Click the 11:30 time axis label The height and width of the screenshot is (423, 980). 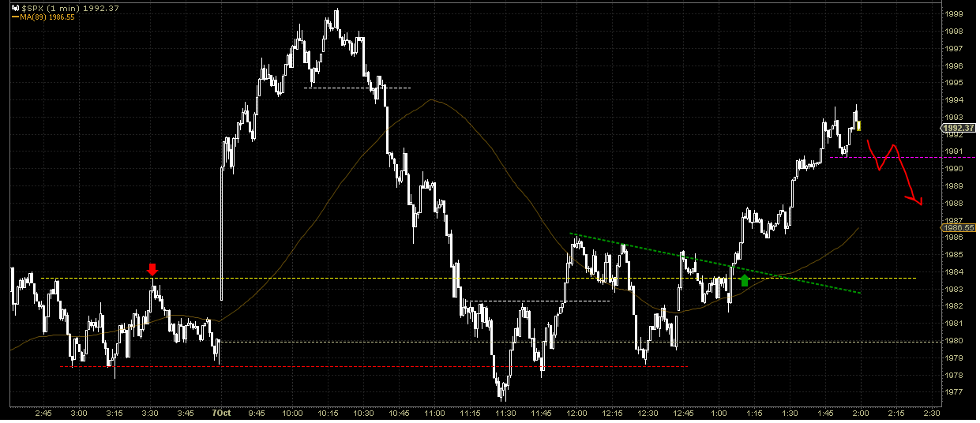[505, 413]
